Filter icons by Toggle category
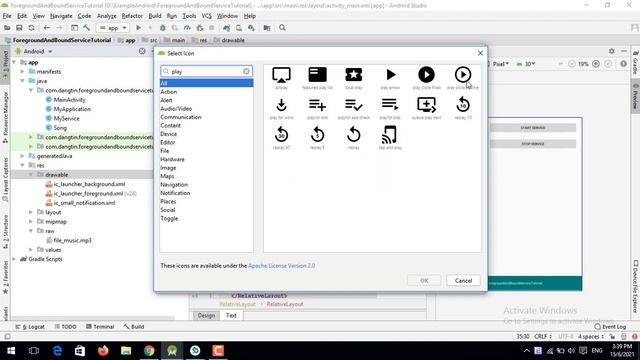 [x=169, y=218]
